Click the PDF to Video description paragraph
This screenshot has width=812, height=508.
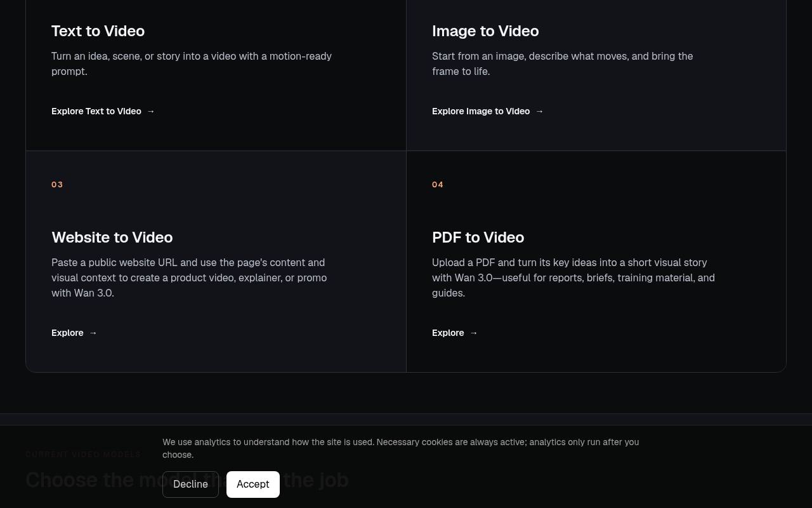point(573,277)
